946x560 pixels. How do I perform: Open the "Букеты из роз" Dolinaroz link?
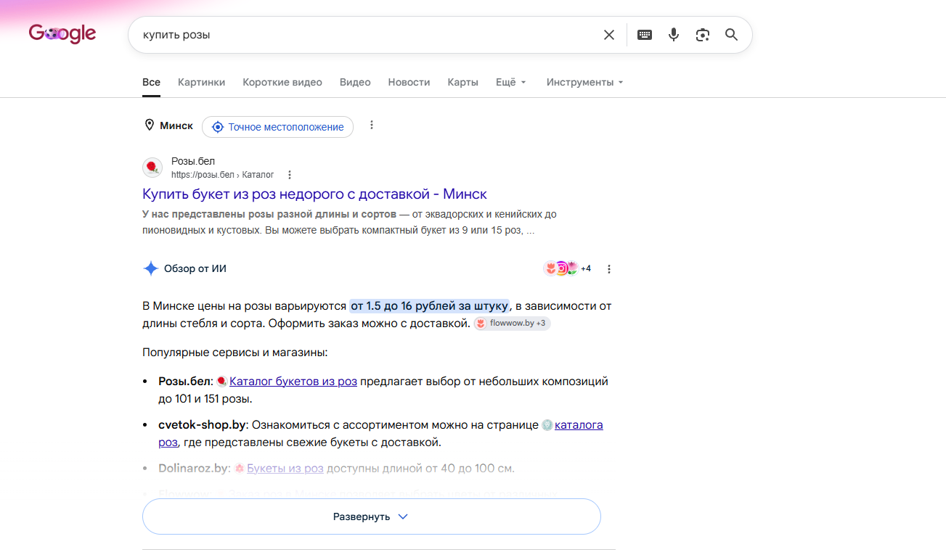pyautogui.click(x=285, y=469)
